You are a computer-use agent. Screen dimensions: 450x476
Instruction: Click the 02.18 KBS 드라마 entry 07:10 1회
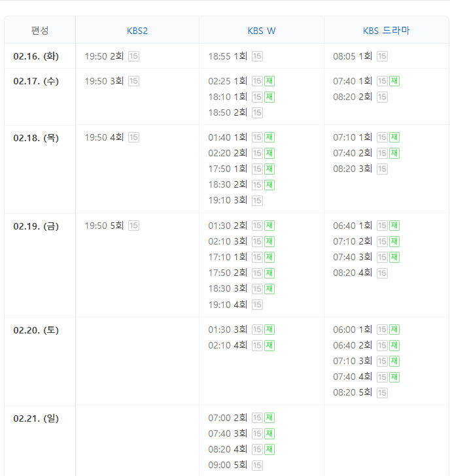(x=353, y=137)
